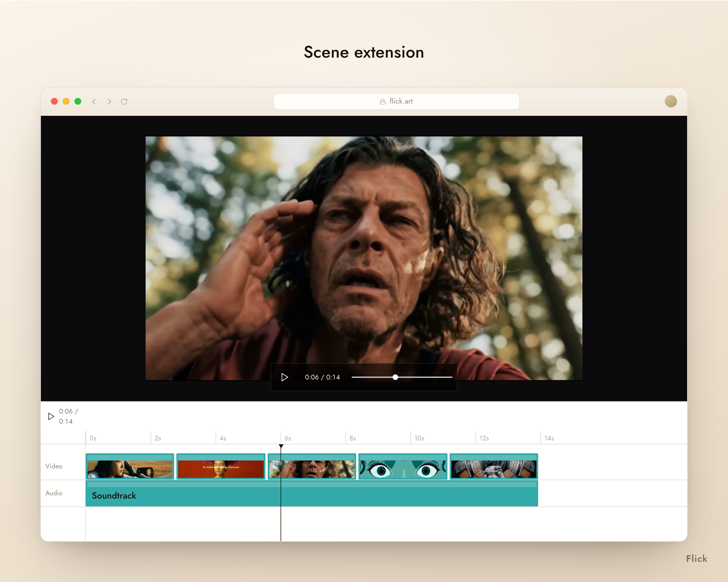Click the play icon in video overlay
This screenshot has height=582, width=728.
click(285, 377)
